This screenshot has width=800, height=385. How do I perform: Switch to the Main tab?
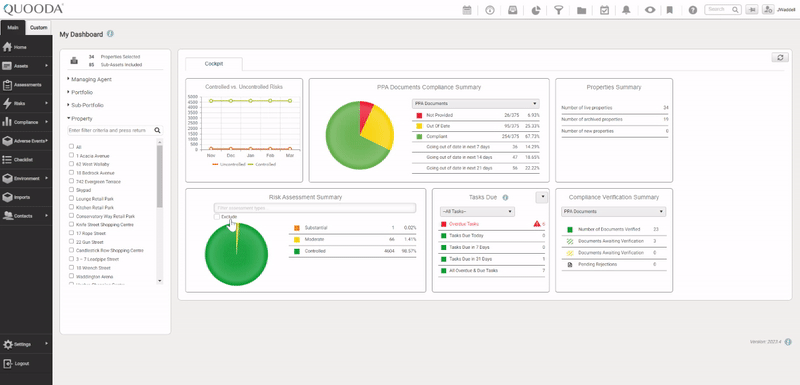pyautogui.click(x=13, y=28)
